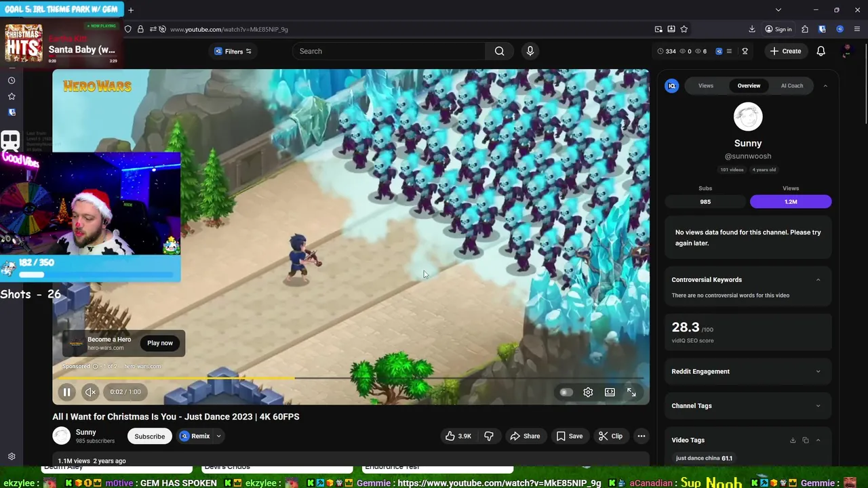
Task: Click the search magnifier button
Action: [x=499, y=51]
